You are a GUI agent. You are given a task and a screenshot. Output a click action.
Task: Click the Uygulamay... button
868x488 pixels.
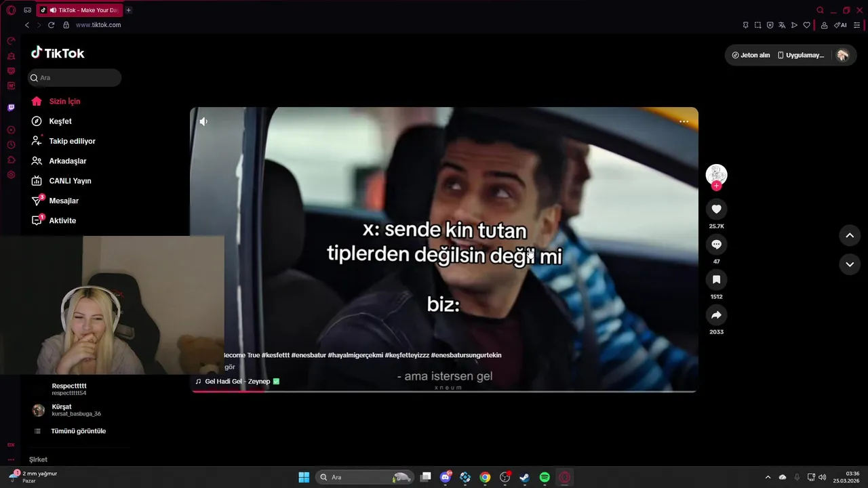(x=801, y=56)
